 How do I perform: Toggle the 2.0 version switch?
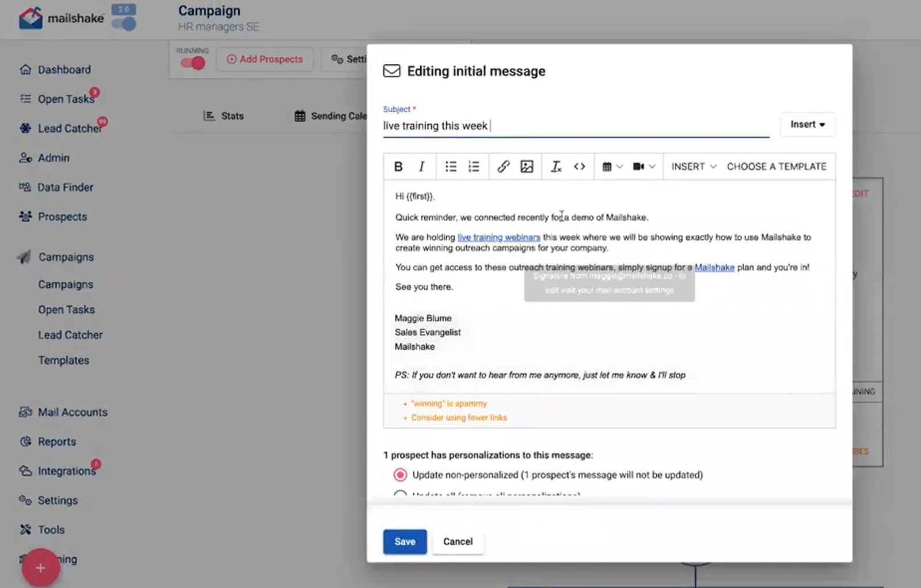(x=124, y=24)
